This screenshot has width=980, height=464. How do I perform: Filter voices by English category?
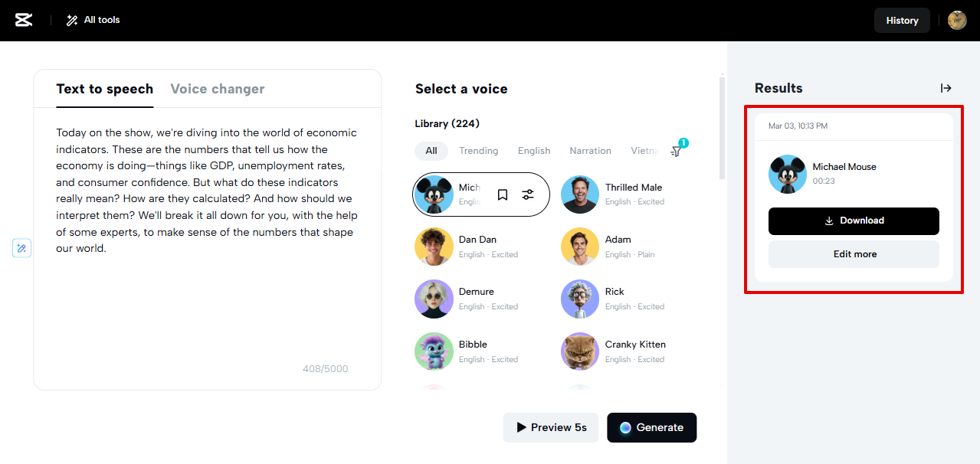tap(534, 151)
